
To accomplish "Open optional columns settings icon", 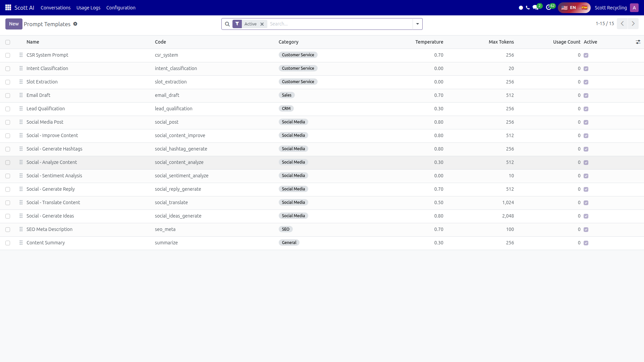I will (x=638, y=42).
